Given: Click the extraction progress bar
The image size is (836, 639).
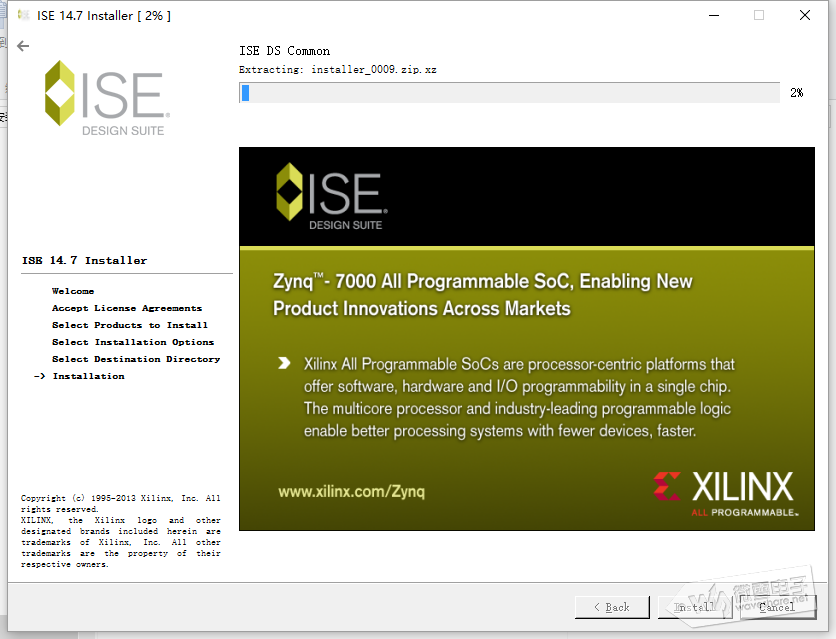Looking at the screenshot, I should pos(509,93).
